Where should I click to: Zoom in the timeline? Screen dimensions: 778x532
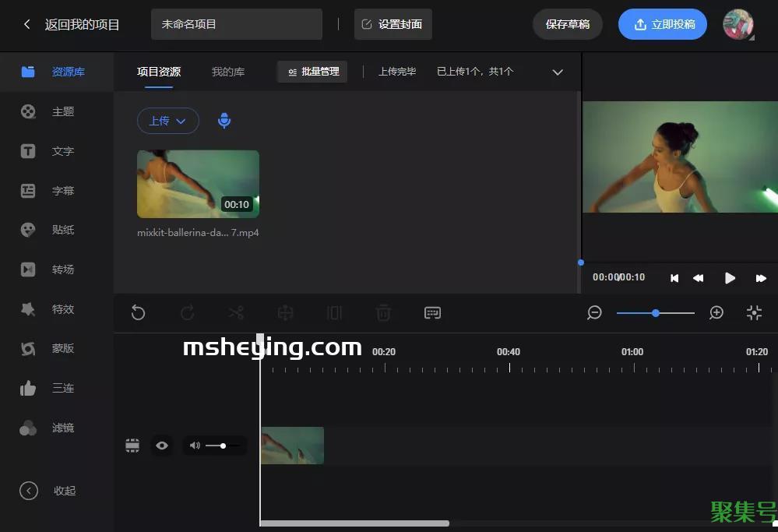[x=716, y=312]
